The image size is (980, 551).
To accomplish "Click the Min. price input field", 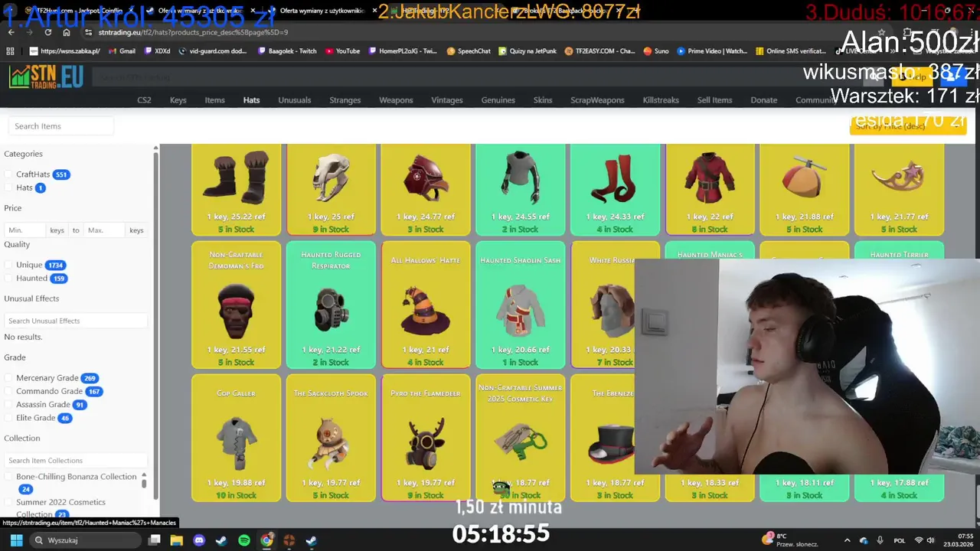I will pyautogui.click(x=25, y=230).
